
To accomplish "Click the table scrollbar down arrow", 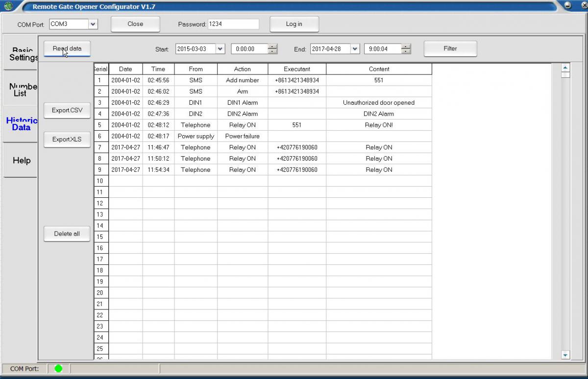I will [x=565, y=355].
